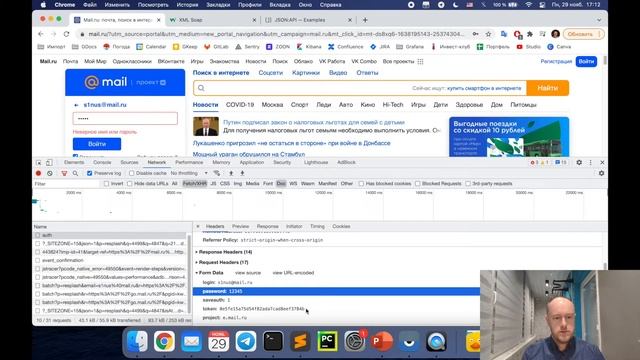Image resolution: width=640 pixels, height=360 pixels.
Task: Open the History menu in menu bar
Action: (187, 5)
